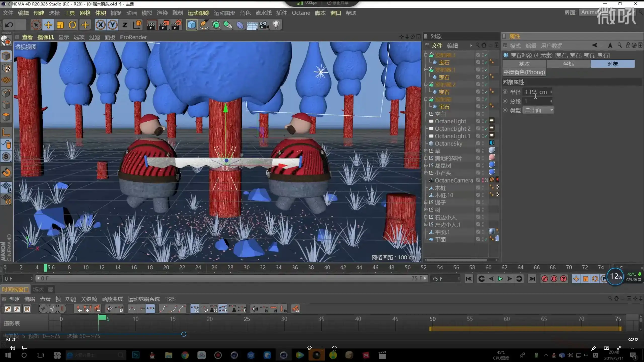Open the Octane menu

point(301,13)
